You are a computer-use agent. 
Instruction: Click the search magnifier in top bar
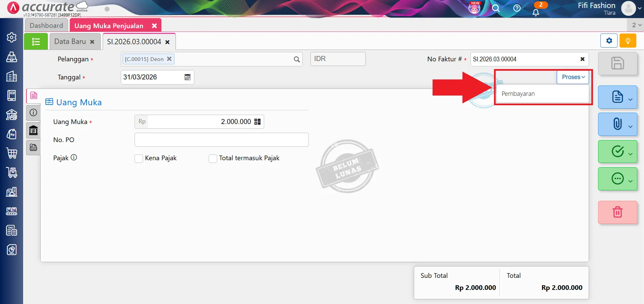click(x=496, y=8)
